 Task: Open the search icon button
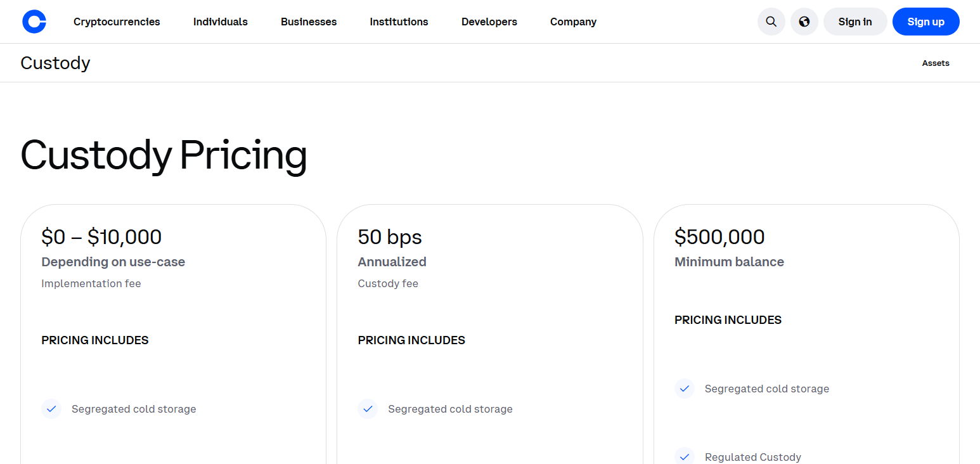click(x=771, y=22)
